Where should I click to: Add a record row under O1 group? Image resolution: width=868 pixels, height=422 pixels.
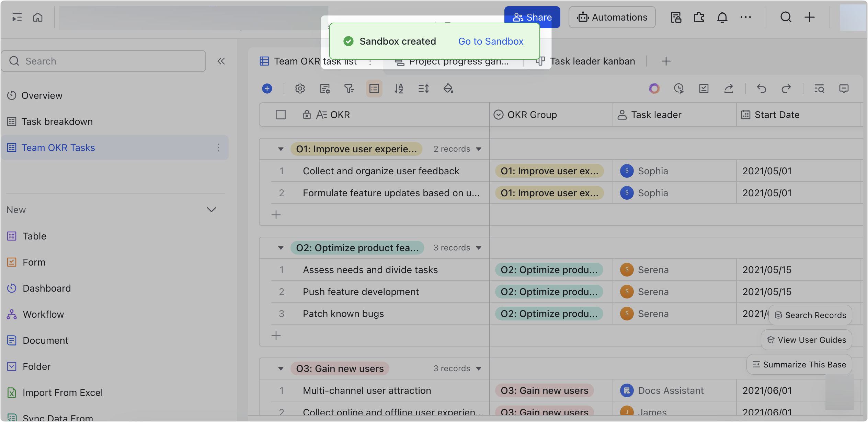276,215
